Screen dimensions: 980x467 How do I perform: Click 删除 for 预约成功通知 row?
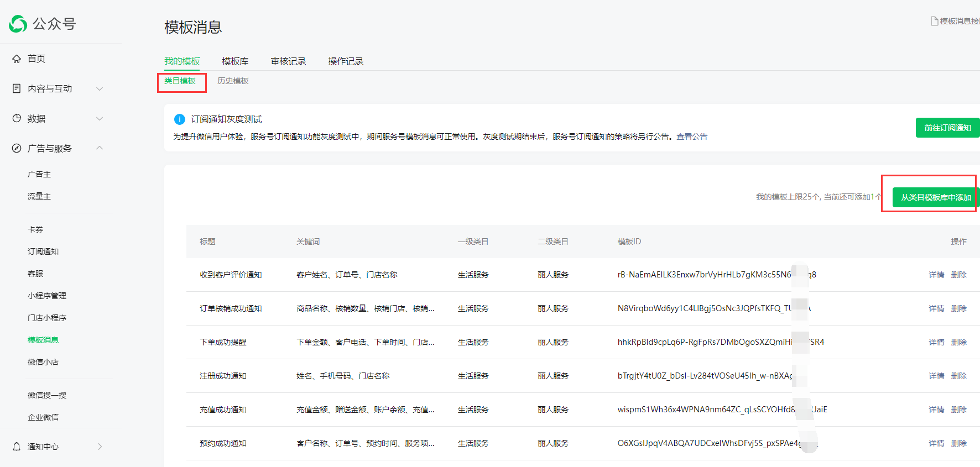(x=959, y=443)
